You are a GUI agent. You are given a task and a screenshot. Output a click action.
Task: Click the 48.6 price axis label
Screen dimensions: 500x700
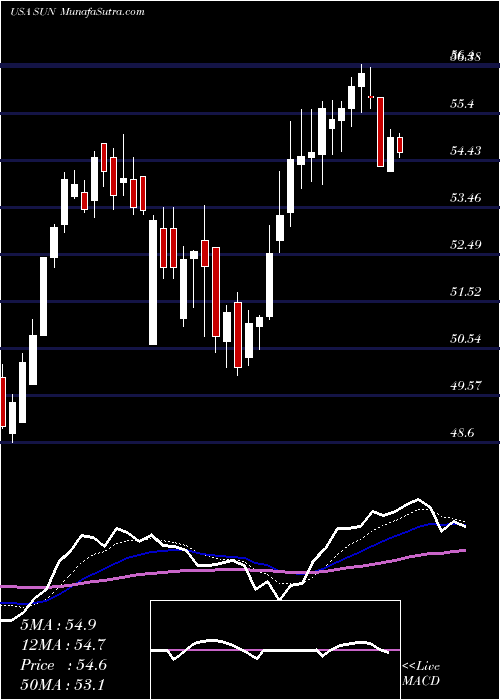(464, 433)
